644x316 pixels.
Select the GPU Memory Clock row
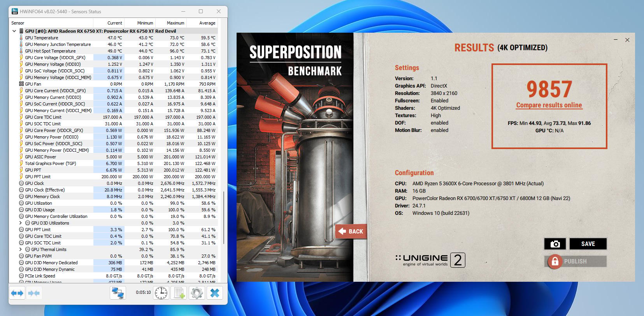(114, 197)
